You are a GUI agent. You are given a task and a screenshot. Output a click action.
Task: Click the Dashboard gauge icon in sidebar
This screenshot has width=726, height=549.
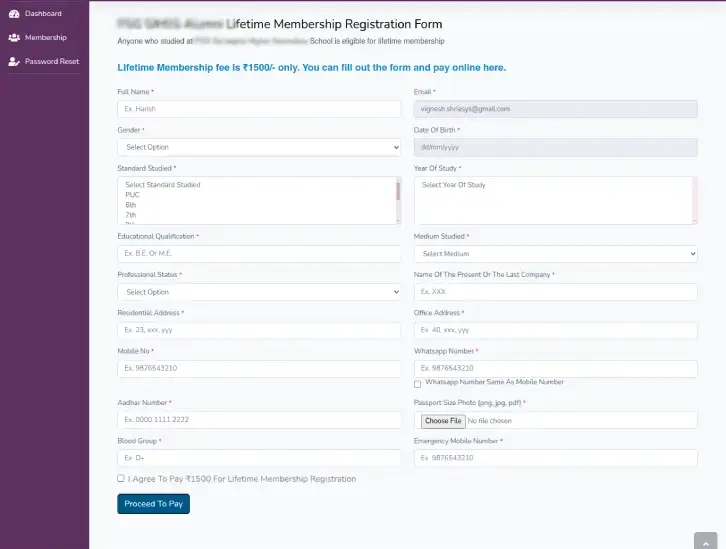(14, 14)
